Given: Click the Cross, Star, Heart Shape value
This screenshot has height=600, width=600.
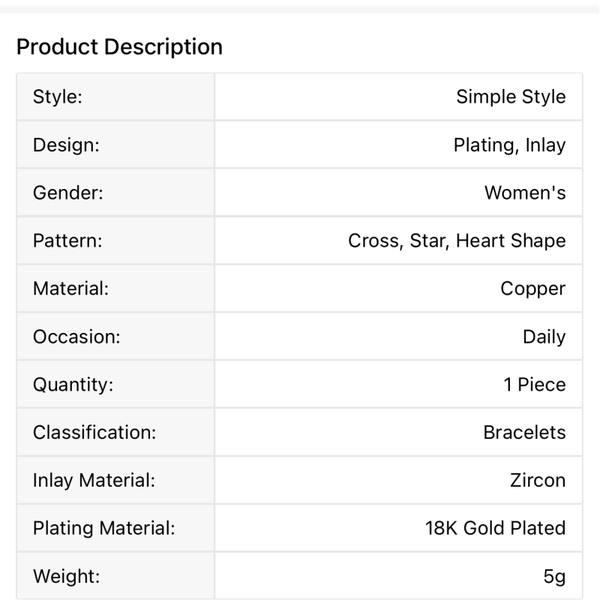Looking at the screenshot, I should pyautogui.click(x=456, y=241).
